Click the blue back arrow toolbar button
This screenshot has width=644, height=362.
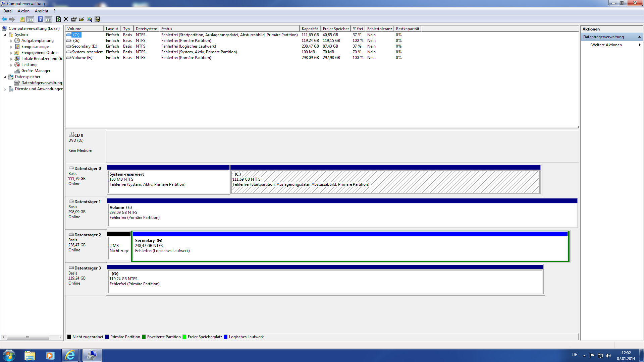(4, 19)
